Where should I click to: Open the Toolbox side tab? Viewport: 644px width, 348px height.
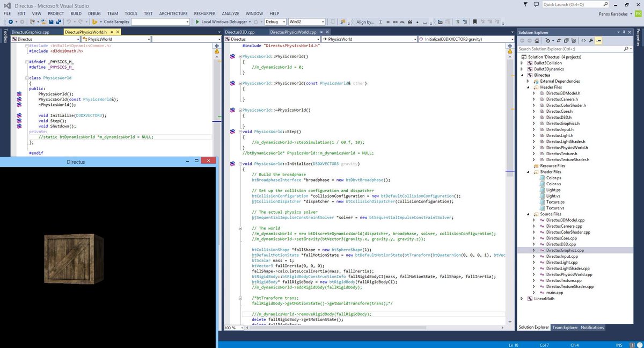click(x=5, y=35)
